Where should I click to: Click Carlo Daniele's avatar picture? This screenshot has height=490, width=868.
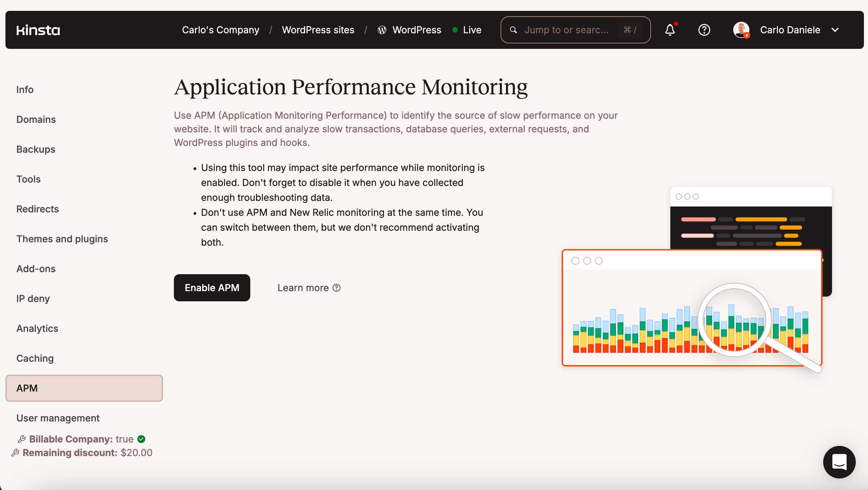(741, 30)
